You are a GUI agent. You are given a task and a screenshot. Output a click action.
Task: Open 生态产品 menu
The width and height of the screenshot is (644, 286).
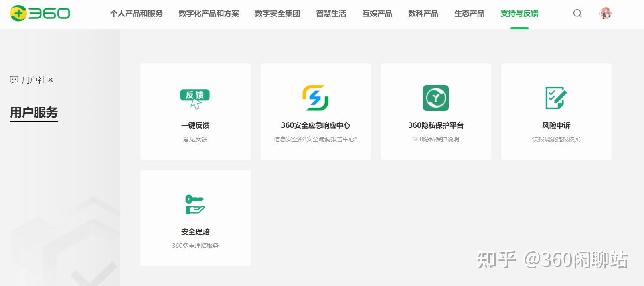point(469,14)
